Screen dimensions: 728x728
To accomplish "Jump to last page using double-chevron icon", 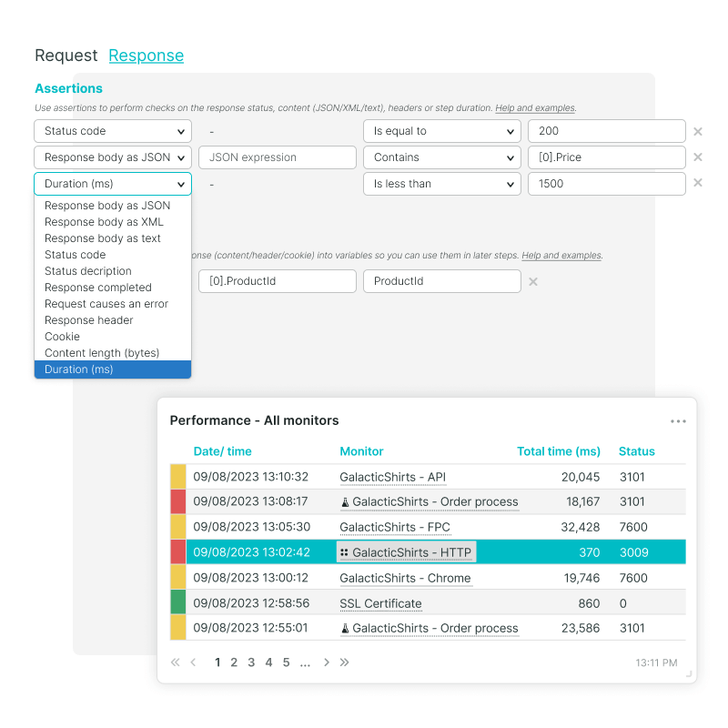I will (345, 662).
